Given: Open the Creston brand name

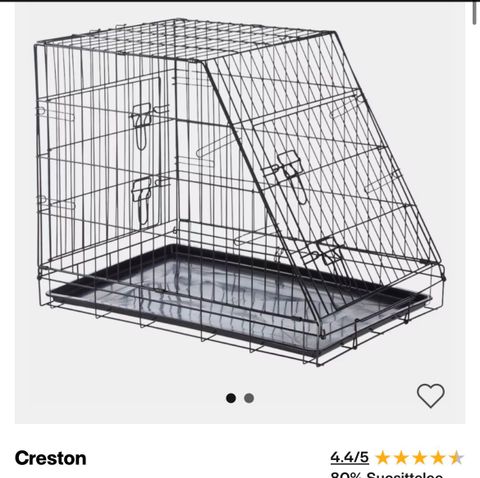Looking at the screenshot, I should [x=51, y=458].
